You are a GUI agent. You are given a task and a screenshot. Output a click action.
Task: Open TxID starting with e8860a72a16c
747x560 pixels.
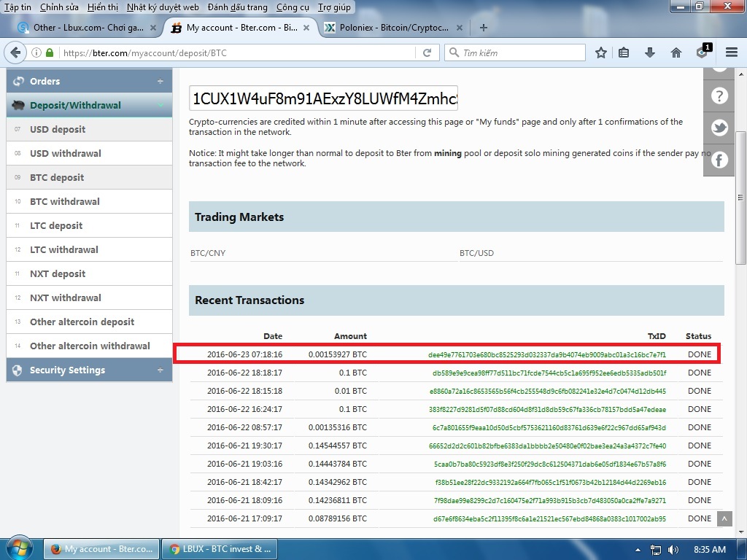[x=548, y=391]
